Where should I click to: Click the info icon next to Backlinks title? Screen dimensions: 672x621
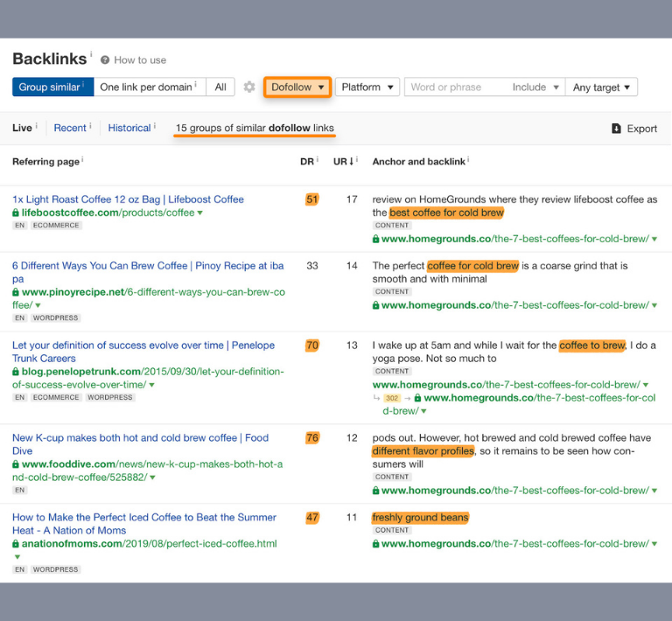click(x=91, y=54)
